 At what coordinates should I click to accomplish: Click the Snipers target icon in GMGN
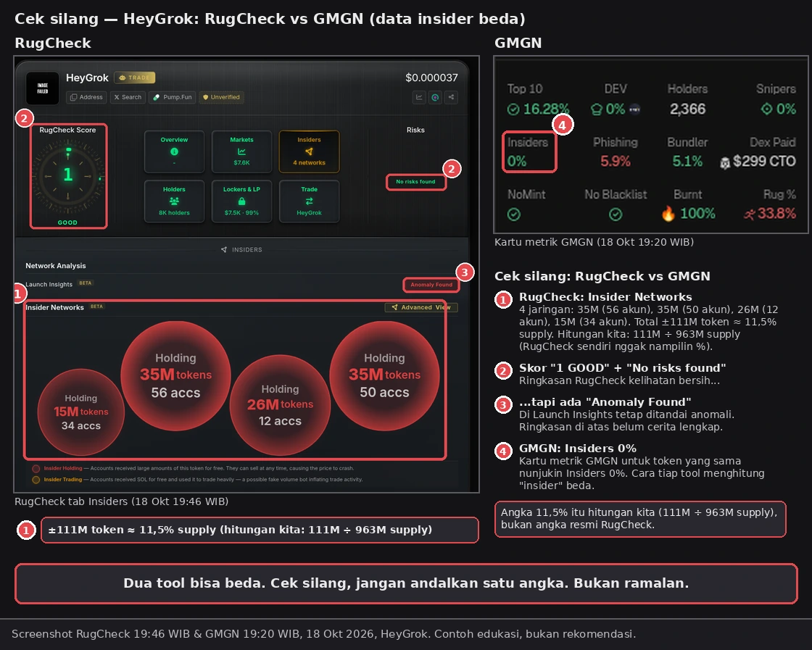(x=766, y=109)
